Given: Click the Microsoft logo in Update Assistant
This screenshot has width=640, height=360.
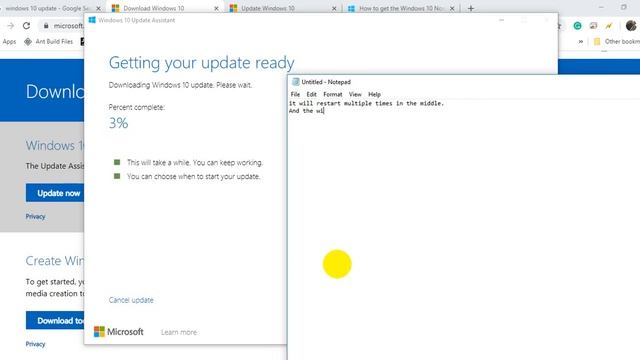Looking at the screenshot, I should (119, 332).
